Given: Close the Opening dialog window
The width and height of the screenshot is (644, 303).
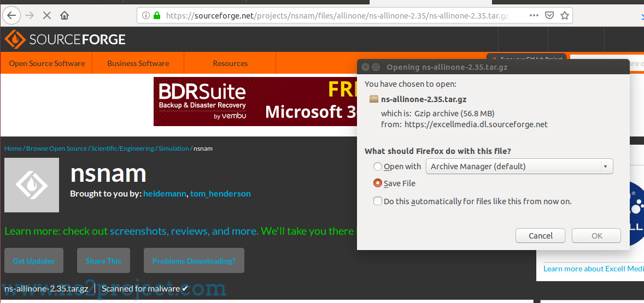Looking at the screenshot, I should coord(365,67).
